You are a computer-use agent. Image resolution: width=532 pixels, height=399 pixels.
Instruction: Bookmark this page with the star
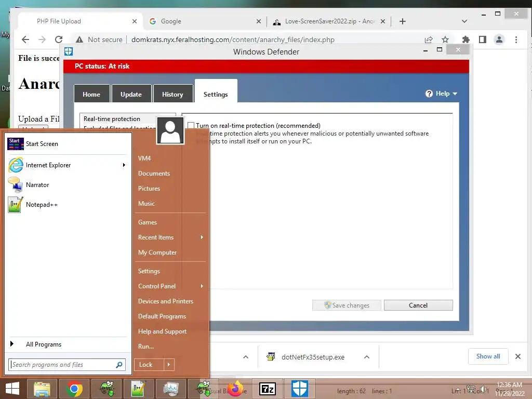tap(445, 39)
